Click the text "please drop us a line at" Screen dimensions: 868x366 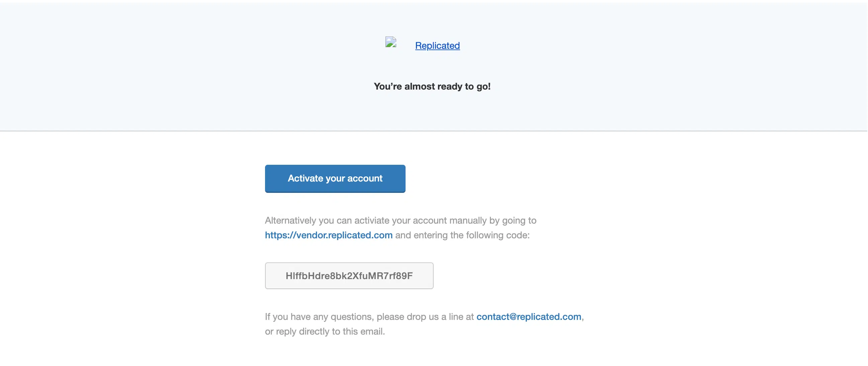[425, 317]
